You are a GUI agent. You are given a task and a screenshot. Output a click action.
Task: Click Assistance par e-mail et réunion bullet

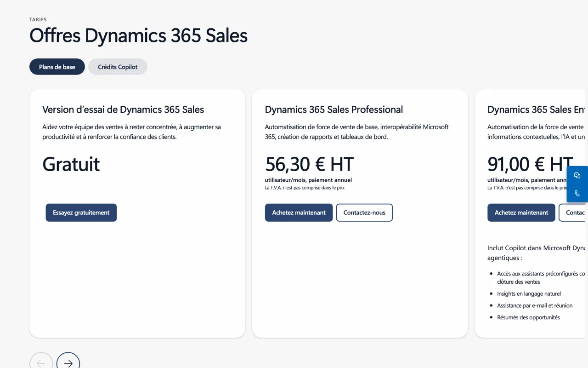click(x=535, y=305)
